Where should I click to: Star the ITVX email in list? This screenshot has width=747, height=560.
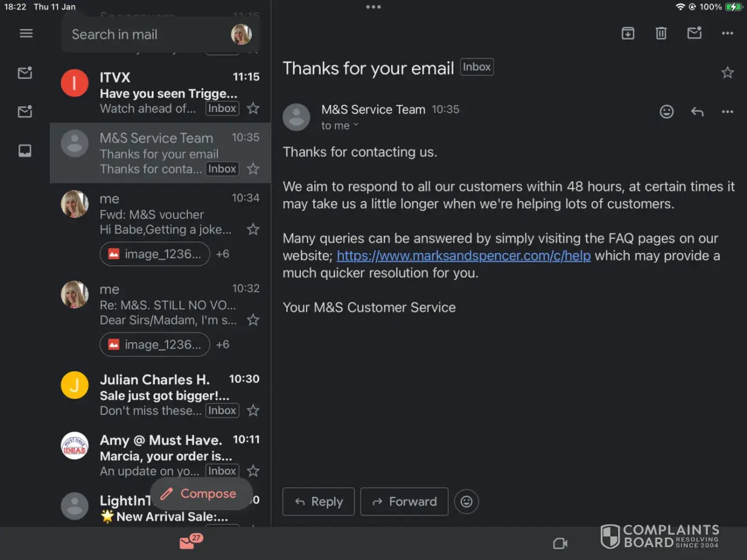[x=253, y=108]
